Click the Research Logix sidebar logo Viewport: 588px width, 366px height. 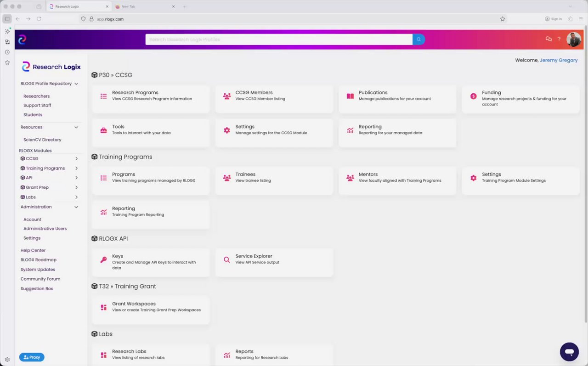tap(51, 67)
